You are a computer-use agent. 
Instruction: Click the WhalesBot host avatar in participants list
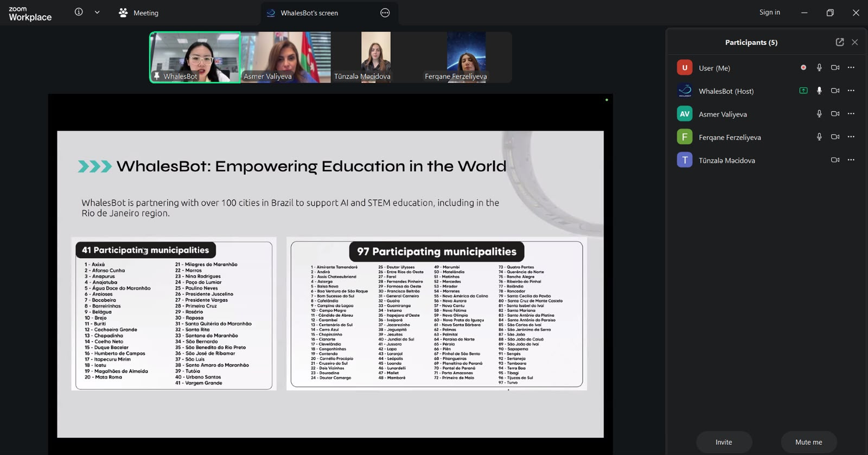(x=685, y=91)
